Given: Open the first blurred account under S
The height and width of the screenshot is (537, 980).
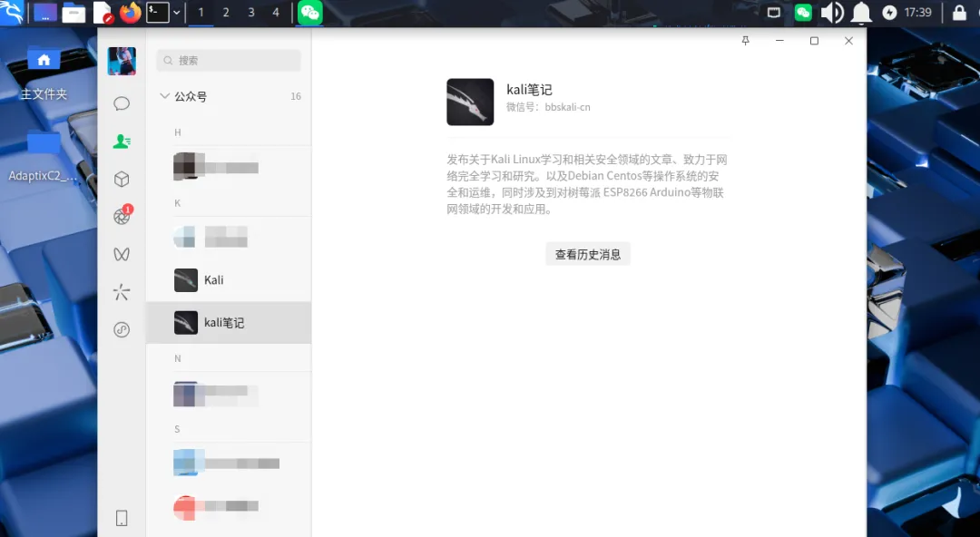Looking at the screenshot, I should (229, 464).
